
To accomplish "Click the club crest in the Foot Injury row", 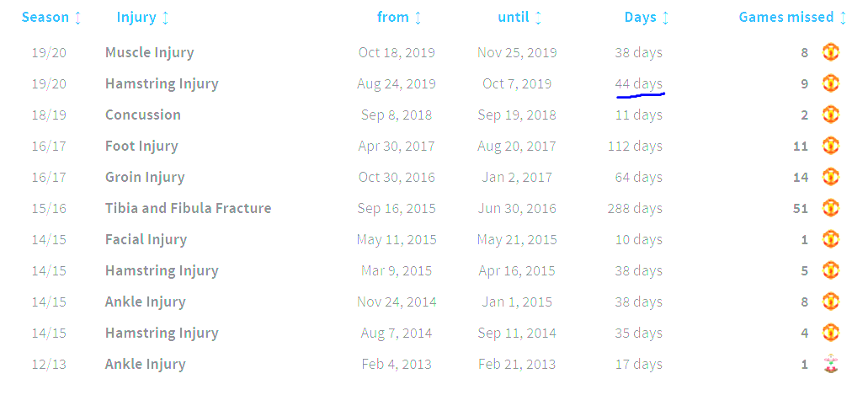I will [x=830, y=146].
